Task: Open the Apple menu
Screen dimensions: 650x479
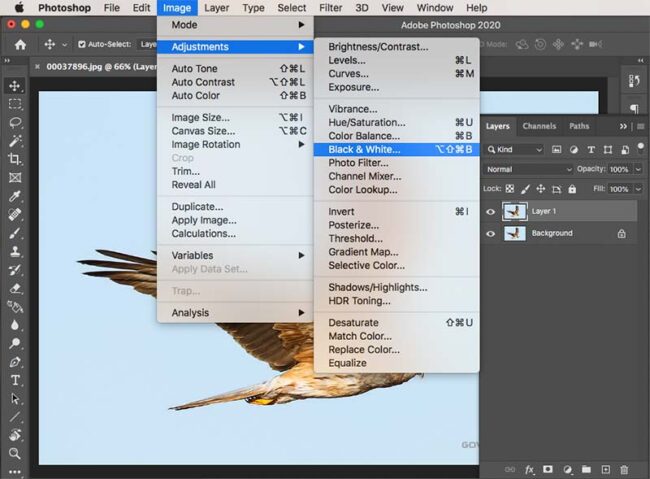Action: click(x=19, y=8)
